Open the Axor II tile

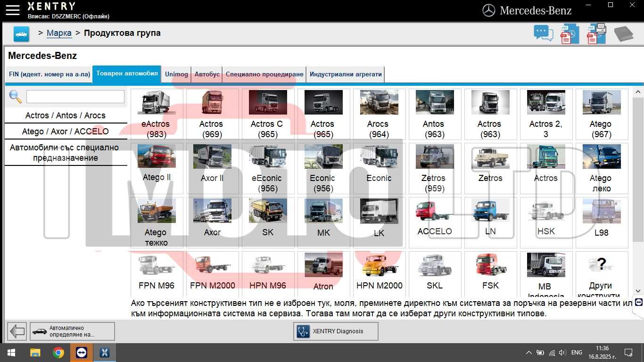[x=212, y=169]
